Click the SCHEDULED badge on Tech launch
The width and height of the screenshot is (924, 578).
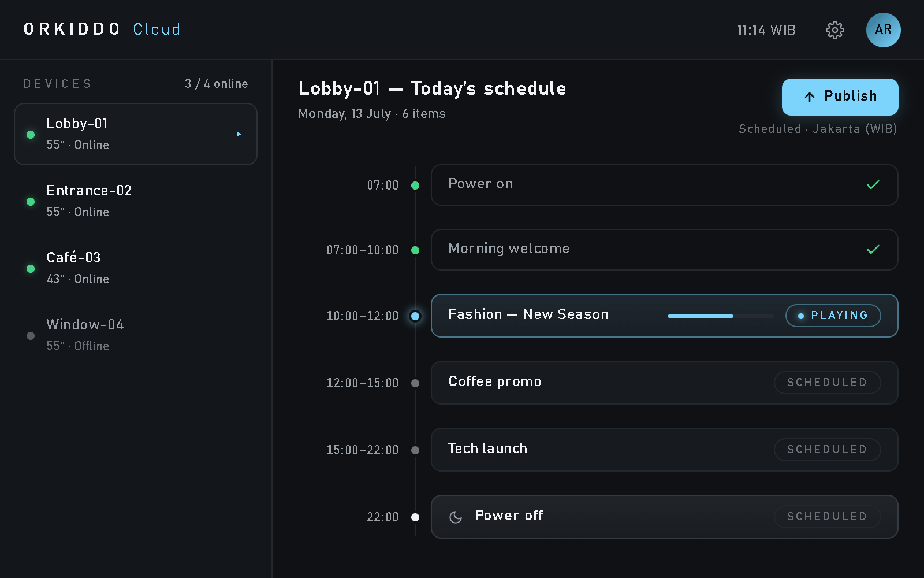pos(827,450)
